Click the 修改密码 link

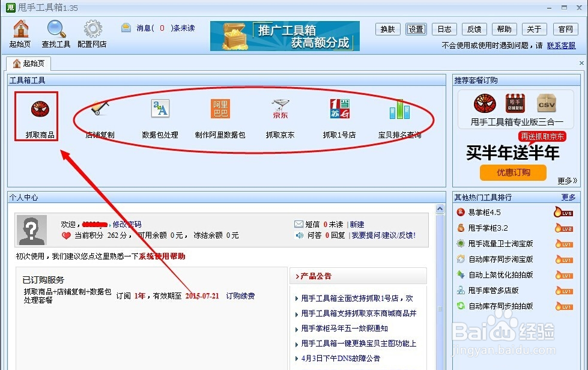coord(127,224)
